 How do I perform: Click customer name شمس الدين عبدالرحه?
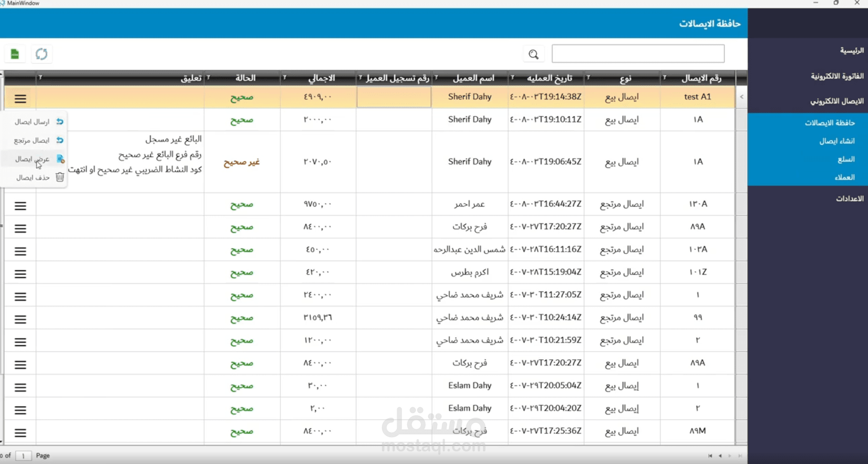(469, 250)
